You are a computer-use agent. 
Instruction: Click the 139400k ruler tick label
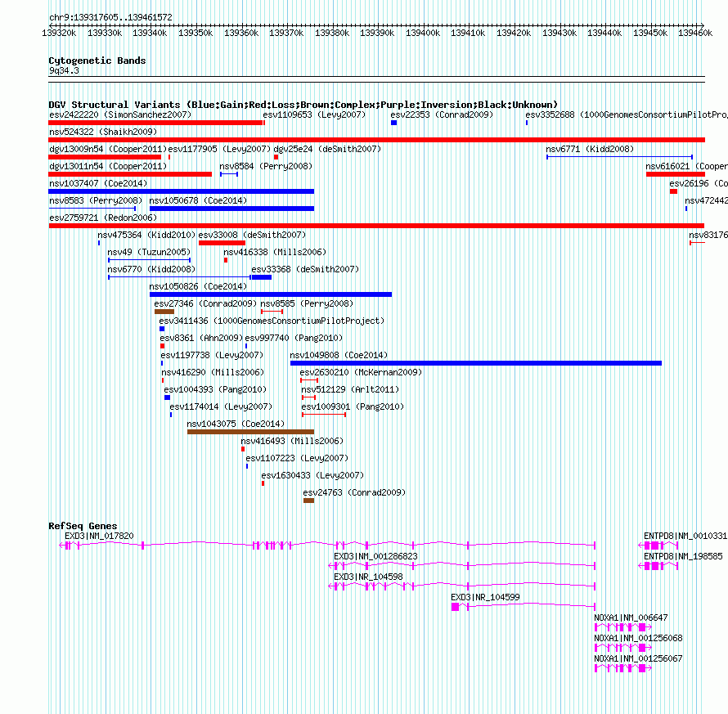tap(423, 33)
